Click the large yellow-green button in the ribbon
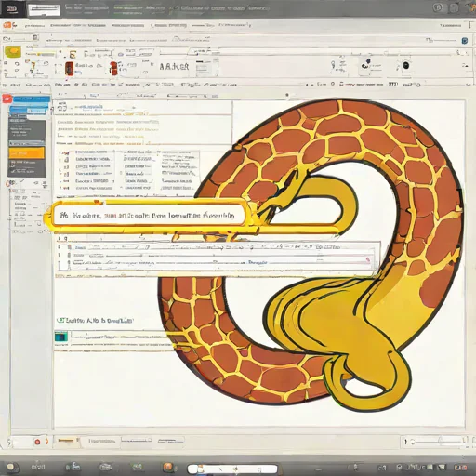Screen dimensions: 476x476 tap(12, 52)
